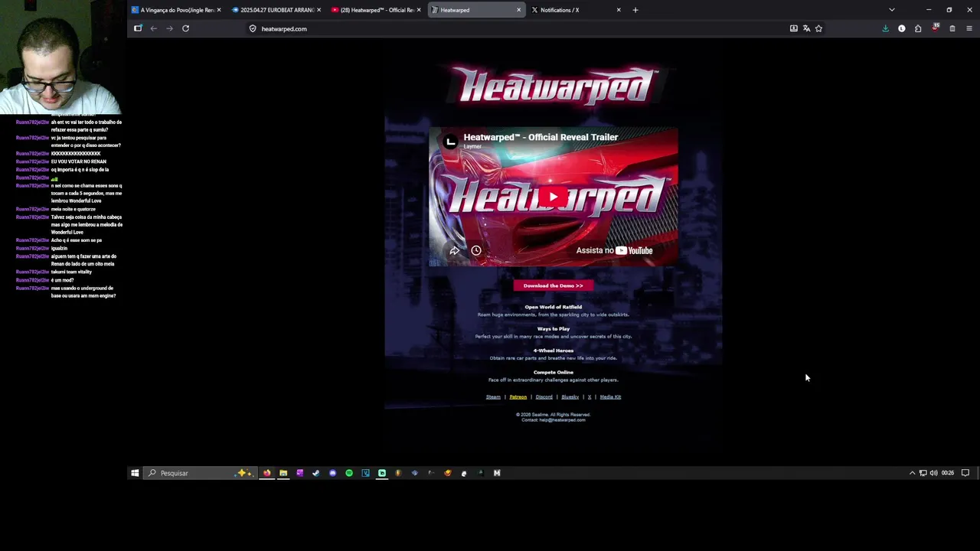Click the 'Download the Demo >>' button
Image resolution: width=980 pixels, height=551 pixels.
point(553,285)
